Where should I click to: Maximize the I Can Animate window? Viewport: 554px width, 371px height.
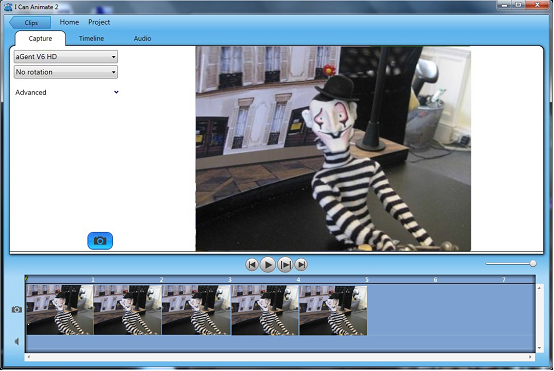(518, 5)
